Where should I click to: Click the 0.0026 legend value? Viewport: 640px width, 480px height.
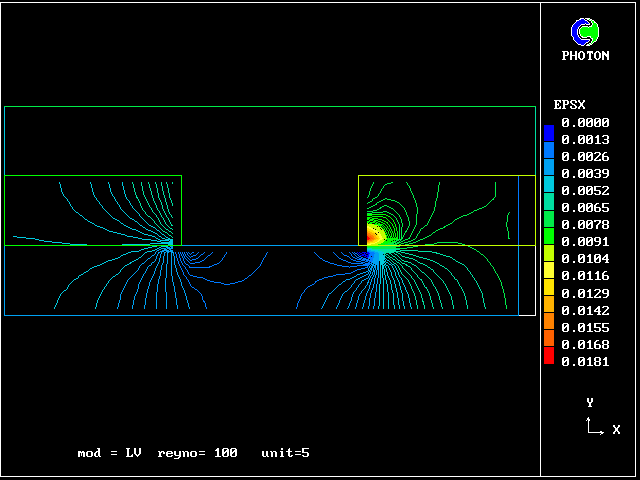(585, 157)
